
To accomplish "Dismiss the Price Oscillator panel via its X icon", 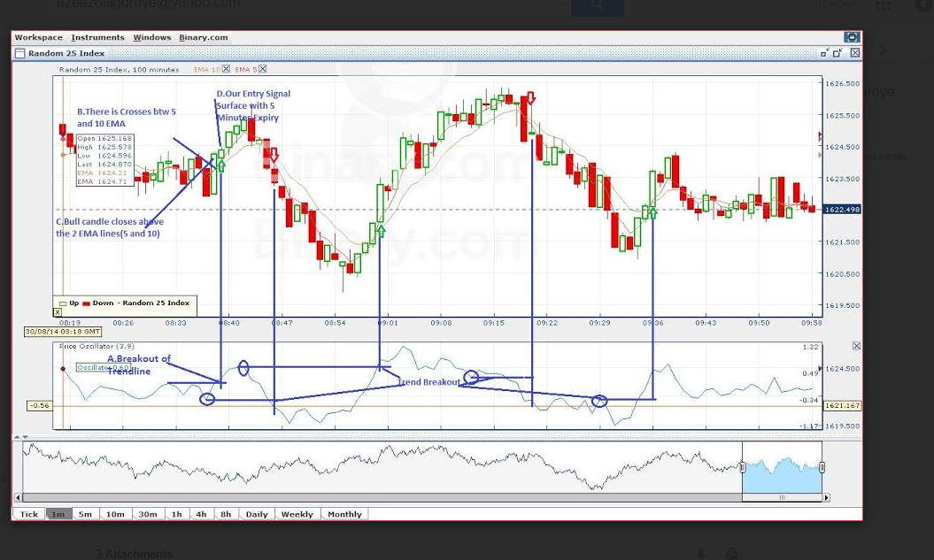I will point(855,345).
